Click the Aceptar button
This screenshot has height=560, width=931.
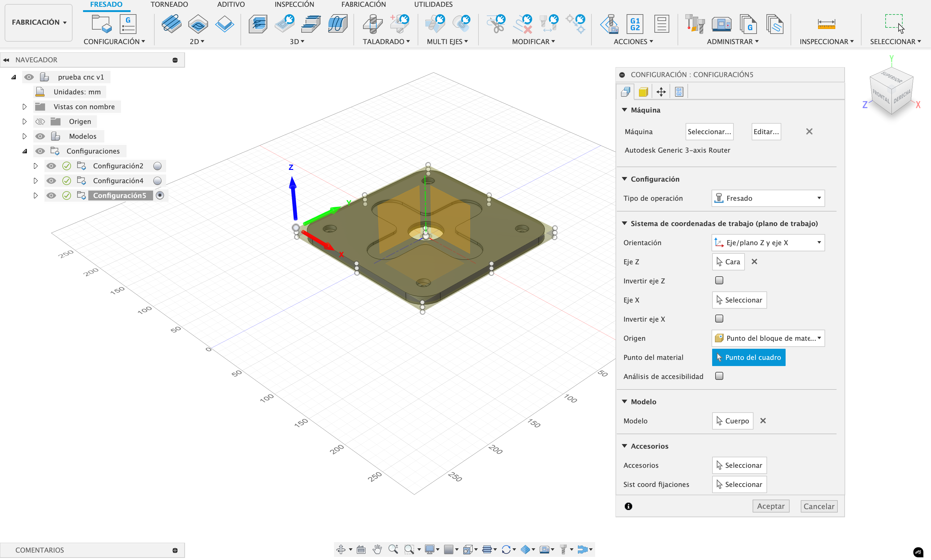coord(770,506)
